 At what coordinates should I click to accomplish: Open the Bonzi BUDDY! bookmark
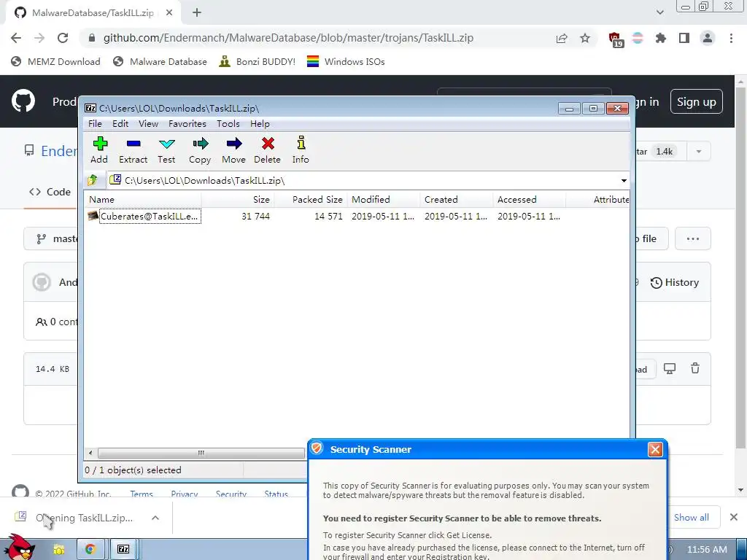[258, 61]
